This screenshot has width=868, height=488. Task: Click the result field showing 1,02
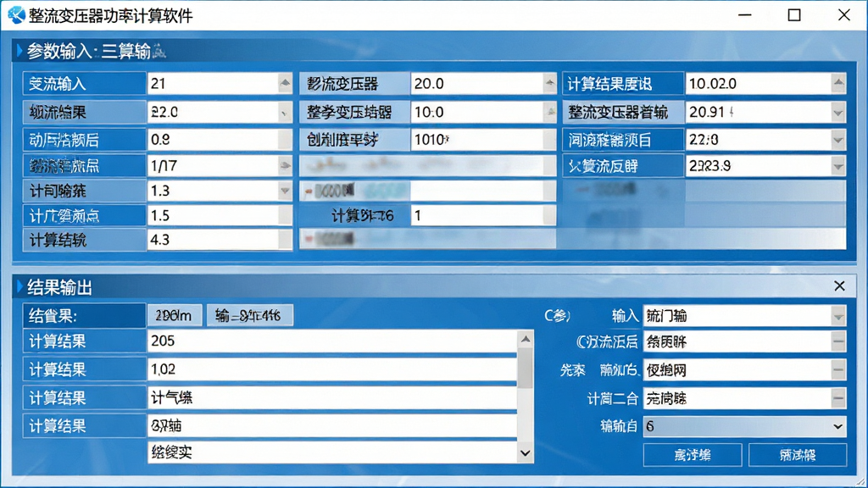[x=332, y=369]
